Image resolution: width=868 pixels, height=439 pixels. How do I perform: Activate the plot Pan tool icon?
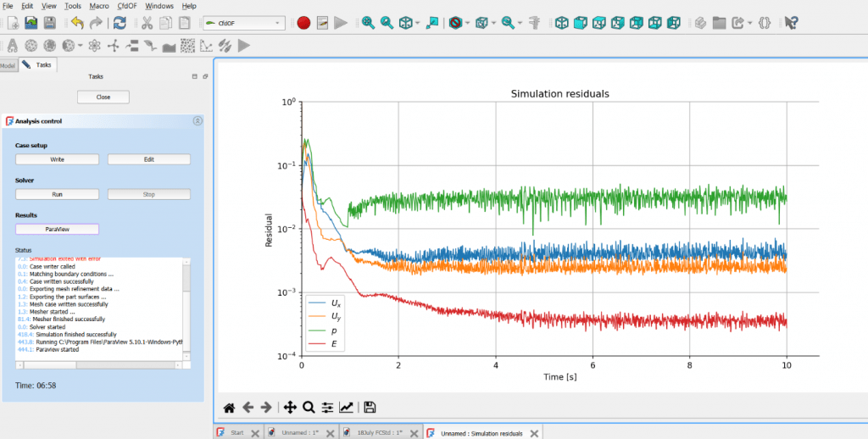[x=290, y=408]
